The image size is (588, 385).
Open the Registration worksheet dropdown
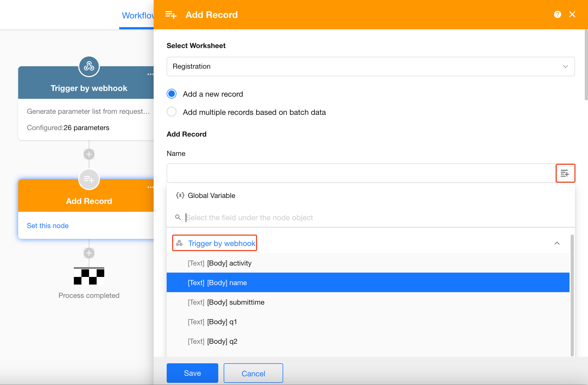coord(370,67)
